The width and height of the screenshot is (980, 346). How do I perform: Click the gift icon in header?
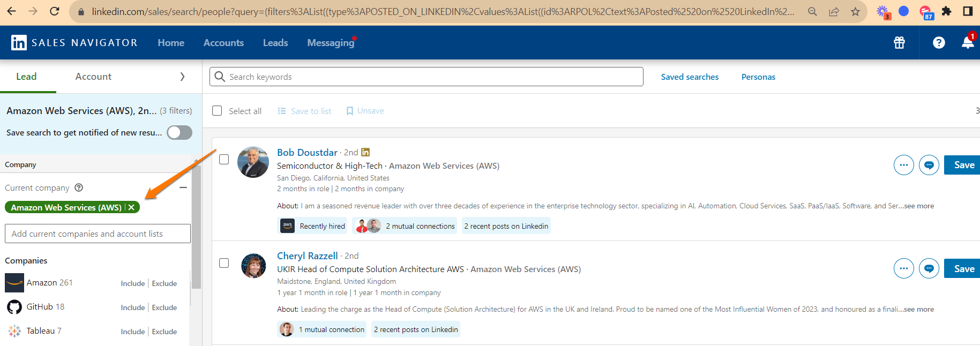click(899, 43)
